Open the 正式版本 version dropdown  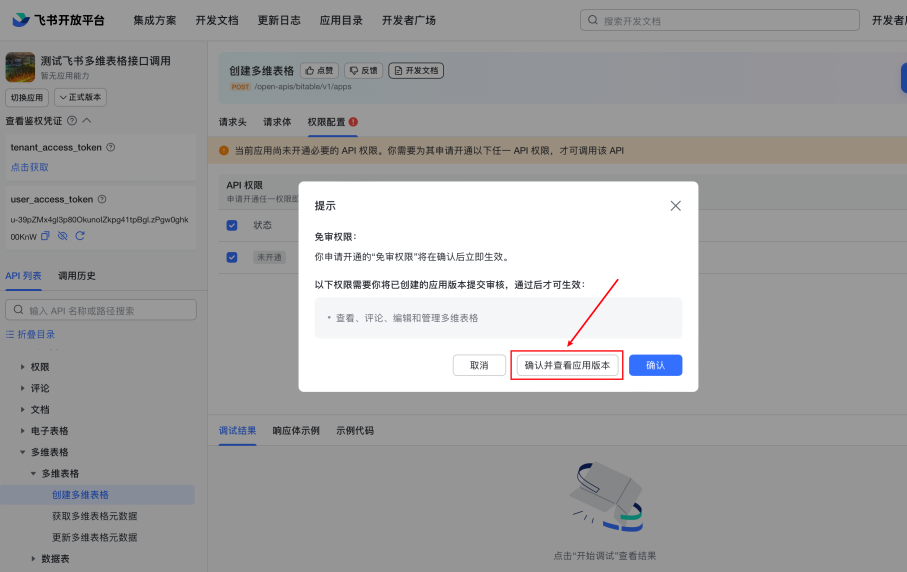[x=80, y=97]
